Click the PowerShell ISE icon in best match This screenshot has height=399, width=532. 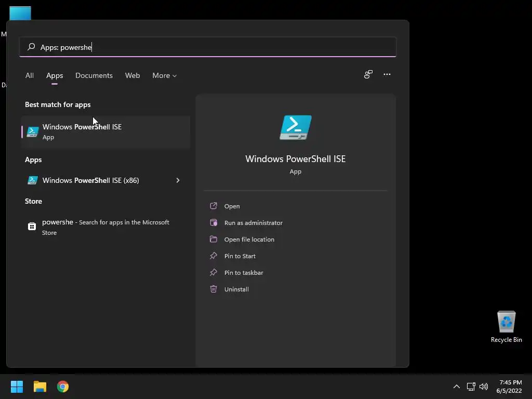coord(33,131)
